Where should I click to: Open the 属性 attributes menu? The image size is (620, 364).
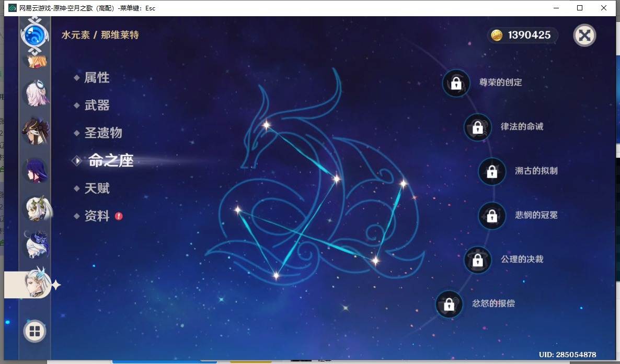[x=97, y=77]
